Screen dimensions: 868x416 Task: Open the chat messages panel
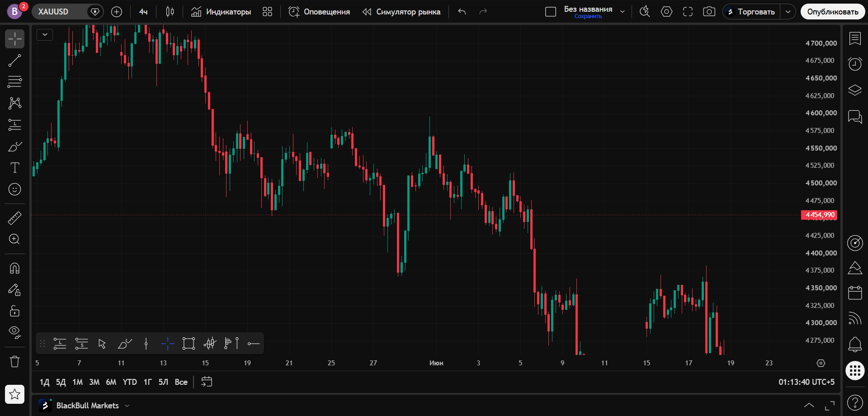855,117
